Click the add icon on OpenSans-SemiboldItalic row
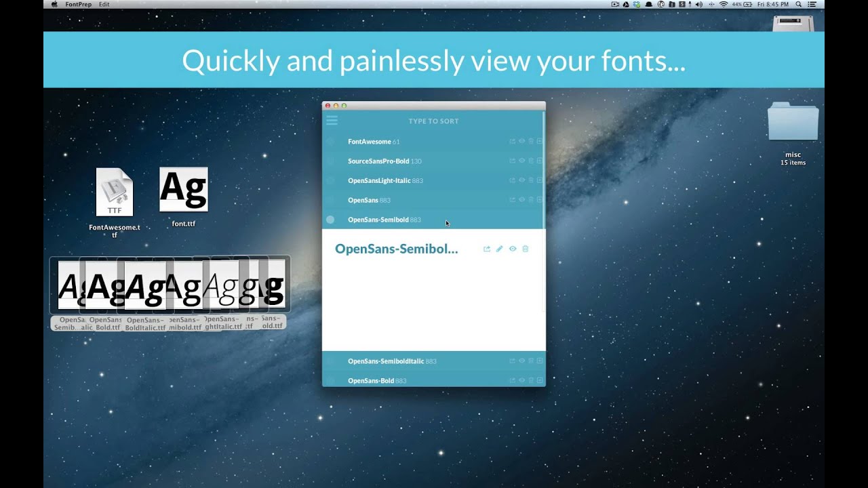This screenshot has height=488, width=868. click(x=540, y=361)
